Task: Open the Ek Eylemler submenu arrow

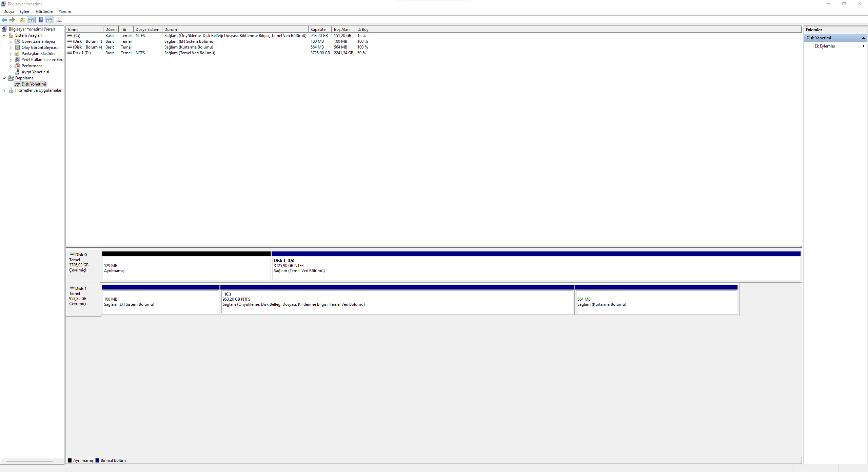Action: [864, 46]
